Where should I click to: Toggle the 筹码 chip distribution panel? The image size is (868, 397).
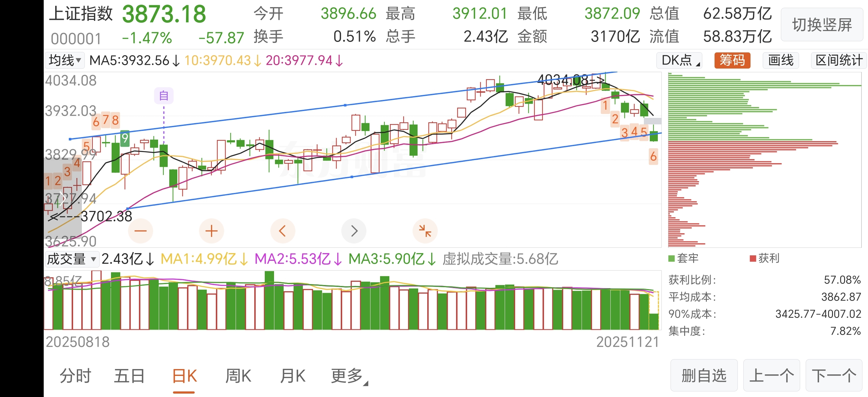pos(732,61)
